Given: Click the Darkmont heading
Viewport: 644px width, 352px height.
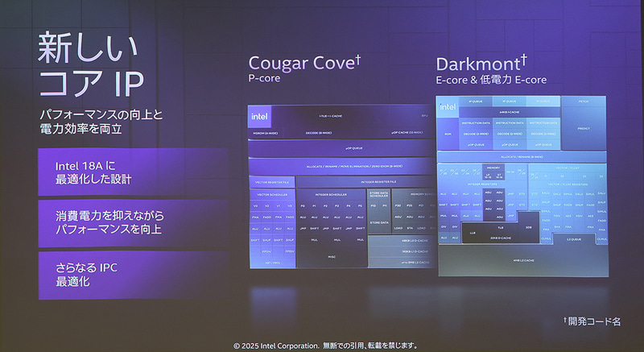Looking at the screenshot, I should [481, 64].
